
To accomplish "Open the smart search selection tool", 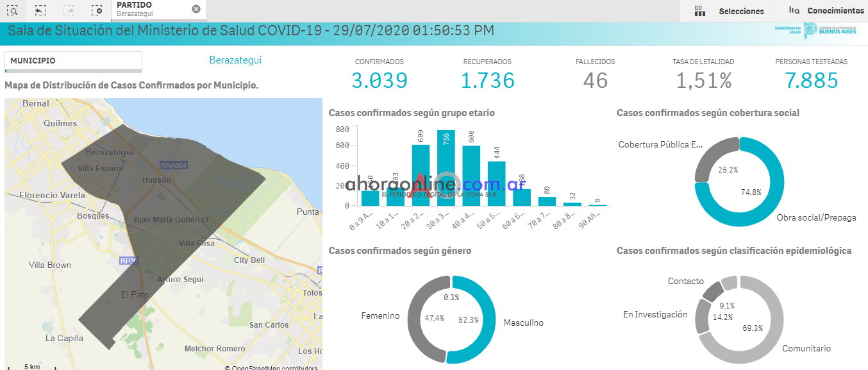I will coord(13,10).
